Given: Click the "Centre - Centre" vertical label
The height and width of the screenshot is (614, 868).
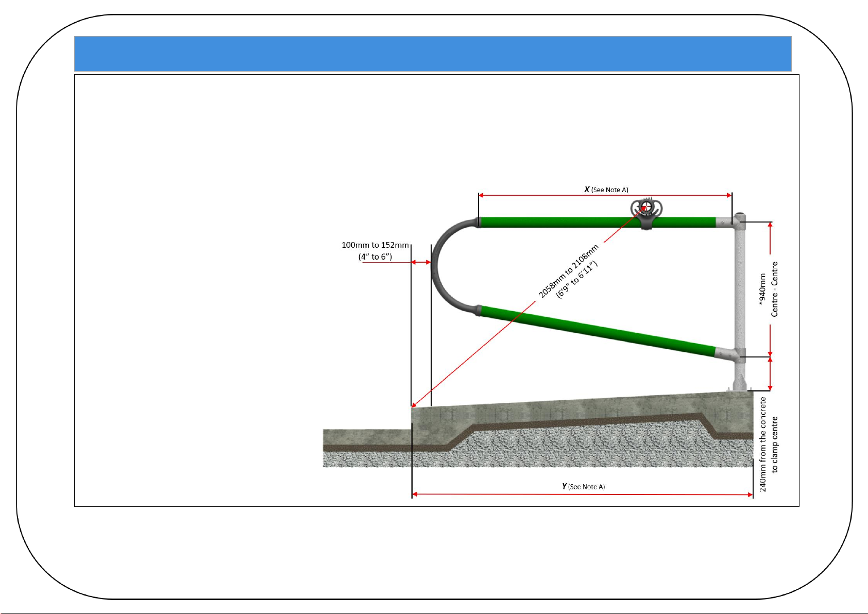Looking at the screenshot, I should [x=775, y=289].
